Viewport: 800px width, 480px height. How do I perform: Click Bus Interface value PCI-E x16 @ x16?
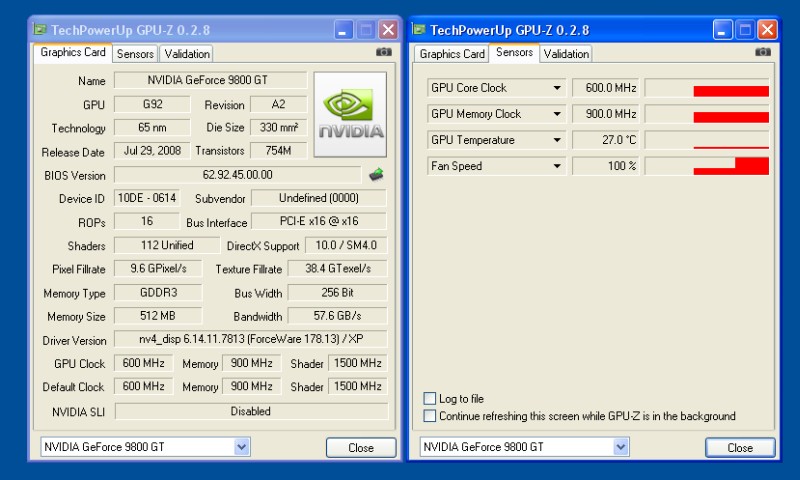tap(319, 221)
